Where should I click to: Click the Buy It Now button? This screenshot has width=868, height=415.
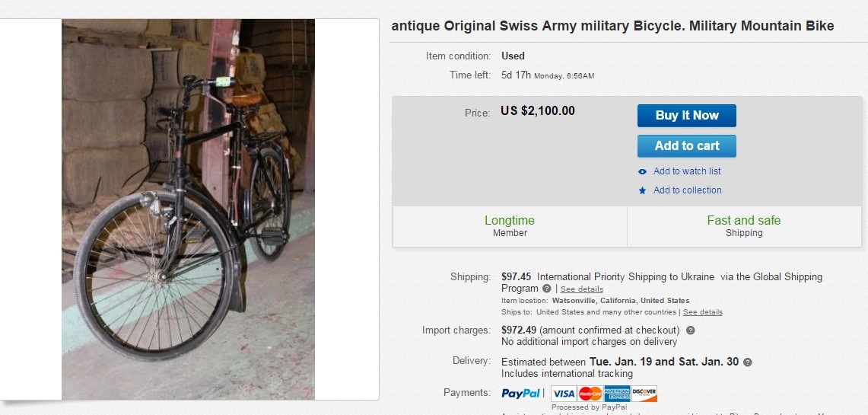(x=686, y=116)
